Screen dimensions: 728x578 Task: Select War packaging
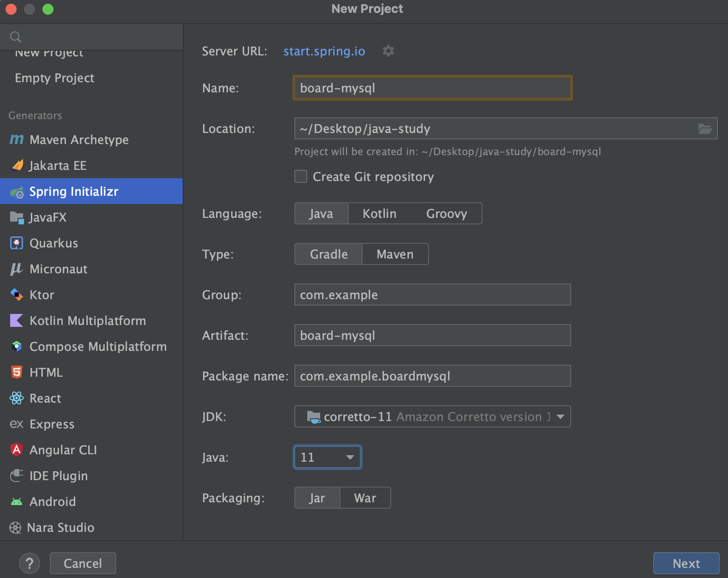(x=365, y=498)
